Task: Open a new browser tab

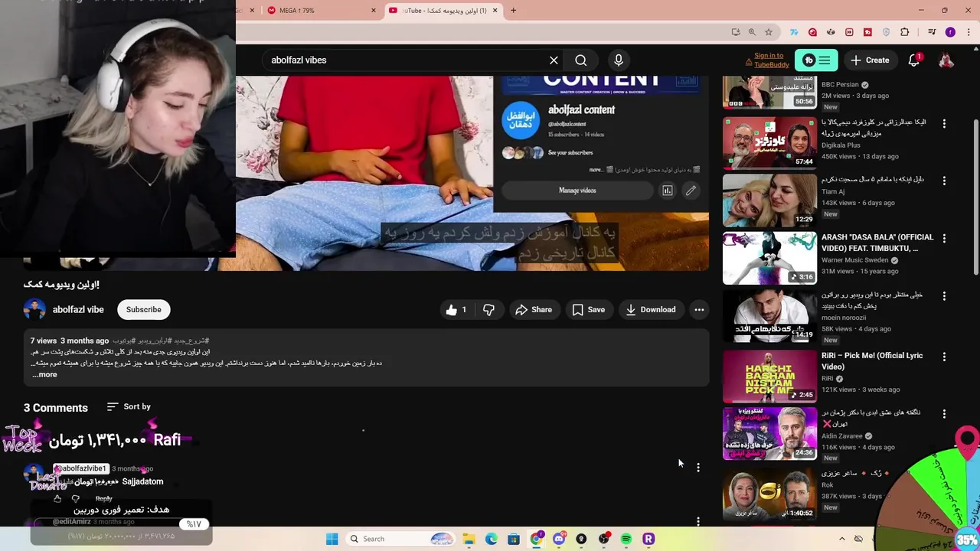Action: pos(513,11)
